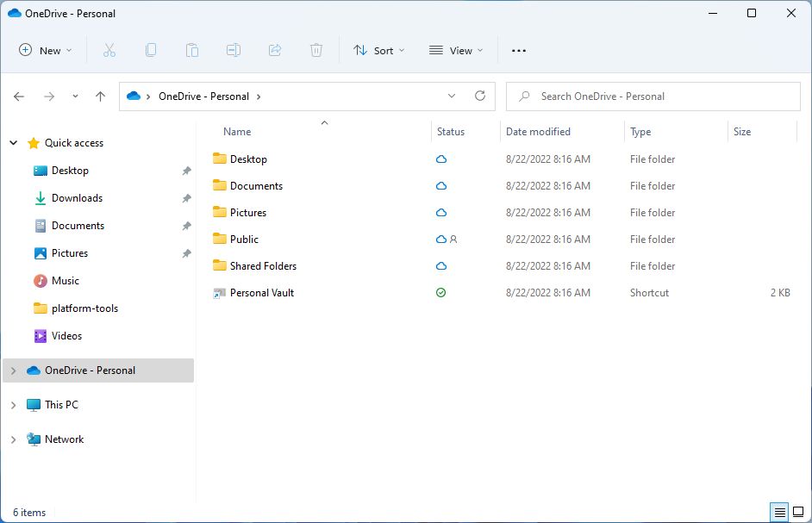812x523 pixels.
Task: Select Music in the sidebar
Action: 66,281
